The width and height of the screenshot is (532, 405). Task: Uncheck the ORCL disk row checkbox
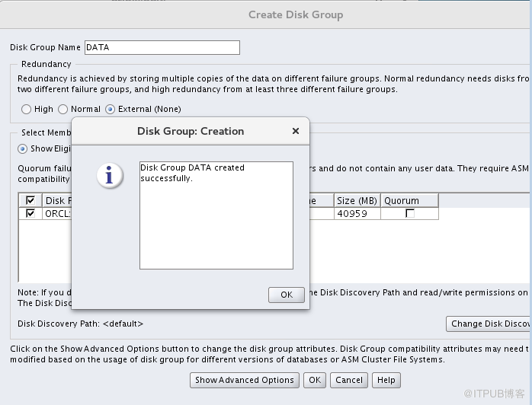click(30, 213)
